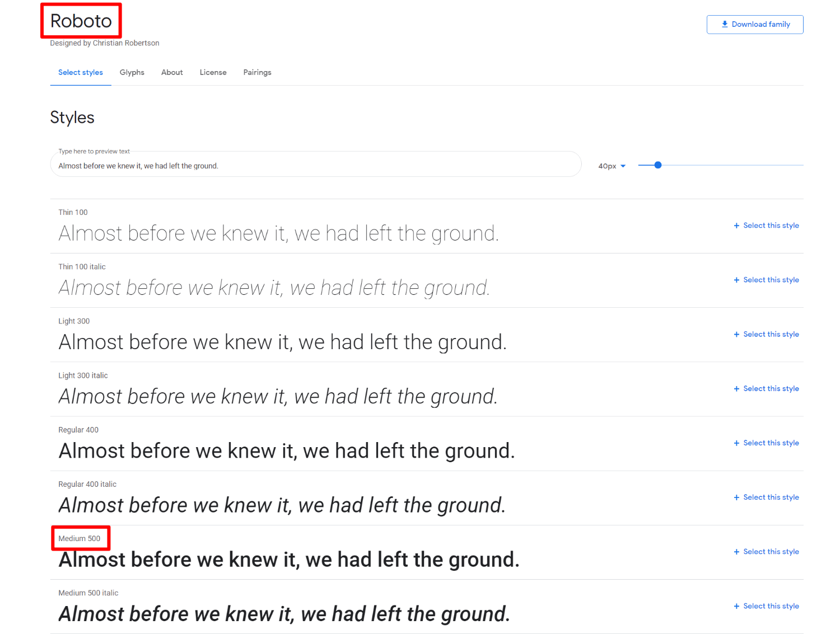Click the preview text input field
The height and width of the screenshot is (634, 840).
click(315, 164)
